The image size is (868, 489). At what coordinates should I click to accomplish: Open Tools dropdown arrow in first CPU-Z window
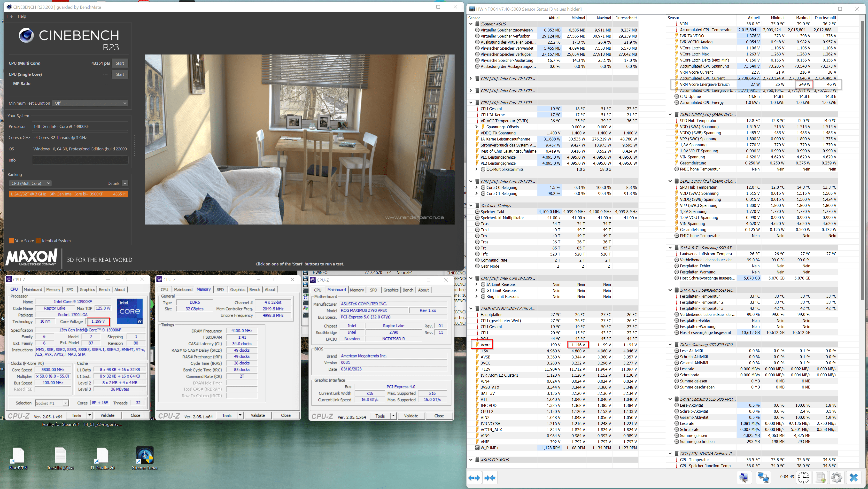click(x=90, y=416)
